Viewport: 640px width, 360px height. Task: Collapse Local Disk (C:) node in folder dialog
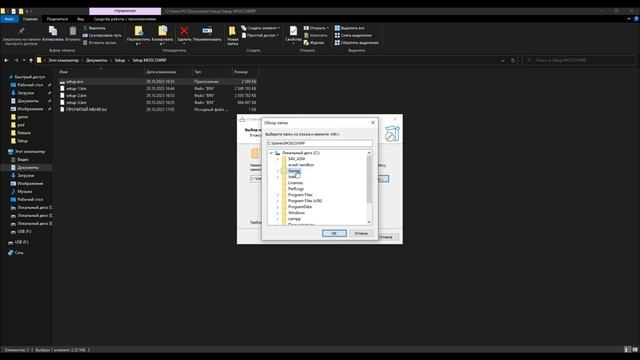[x=271, y=153]
